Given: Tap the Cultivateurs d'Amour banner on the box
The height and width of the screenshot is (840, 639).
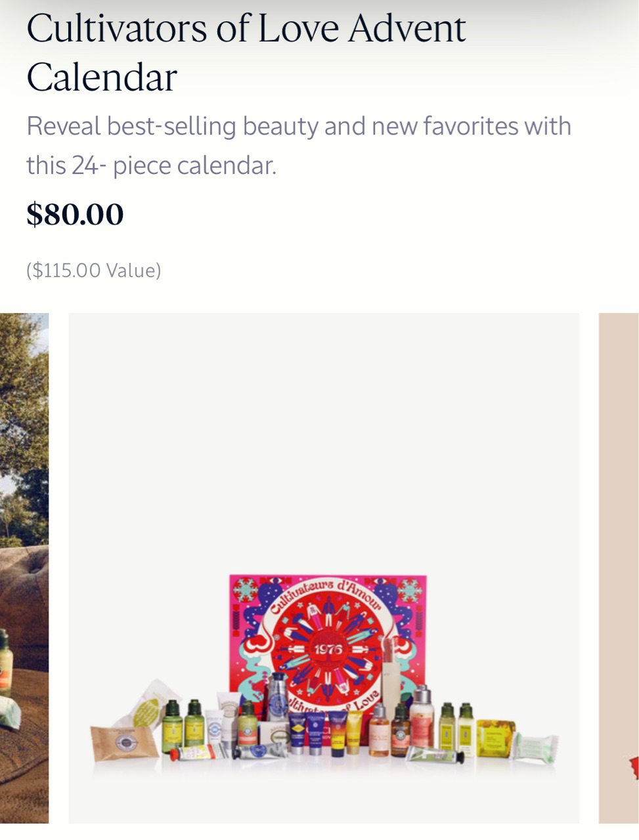Looking at the screenshot, I should click(326, 595).
